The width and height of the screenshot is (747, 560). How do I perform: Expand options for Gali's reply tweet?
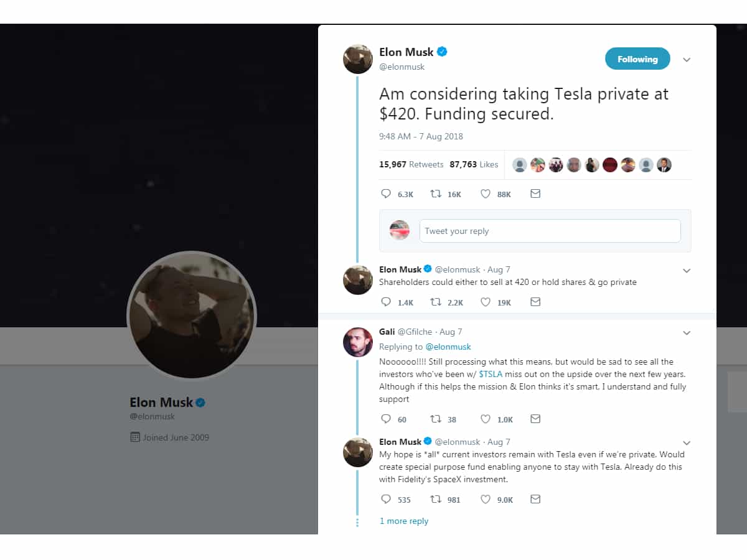(687, 333)
